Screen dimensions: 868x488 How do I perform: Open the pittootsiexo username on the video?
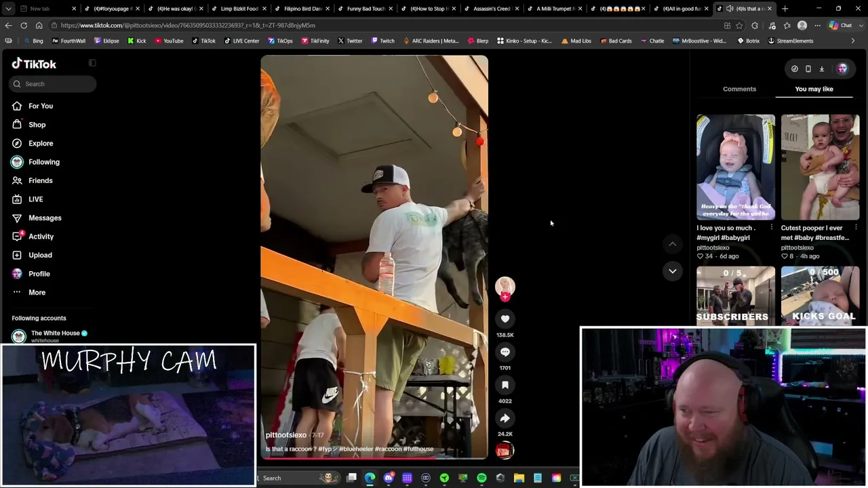click(286, 435)
